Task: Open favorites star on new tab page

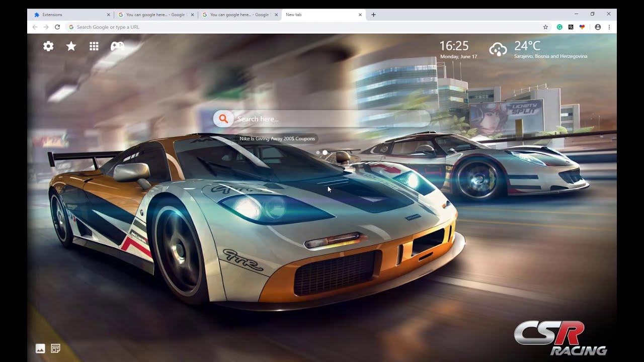Action: click(x=71, y=46)
